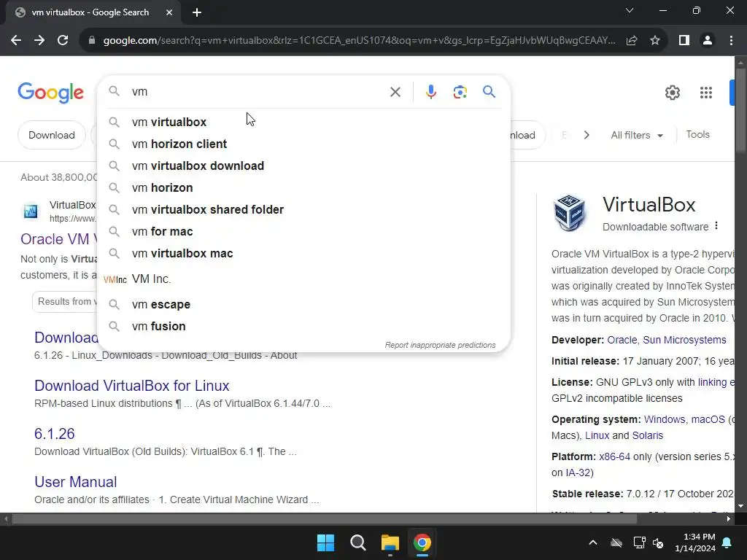The height and width of the screenshot is (560, 747).
Task: Select suggestion vm escape
Action: pyautogui.click(x=303, y=304)
